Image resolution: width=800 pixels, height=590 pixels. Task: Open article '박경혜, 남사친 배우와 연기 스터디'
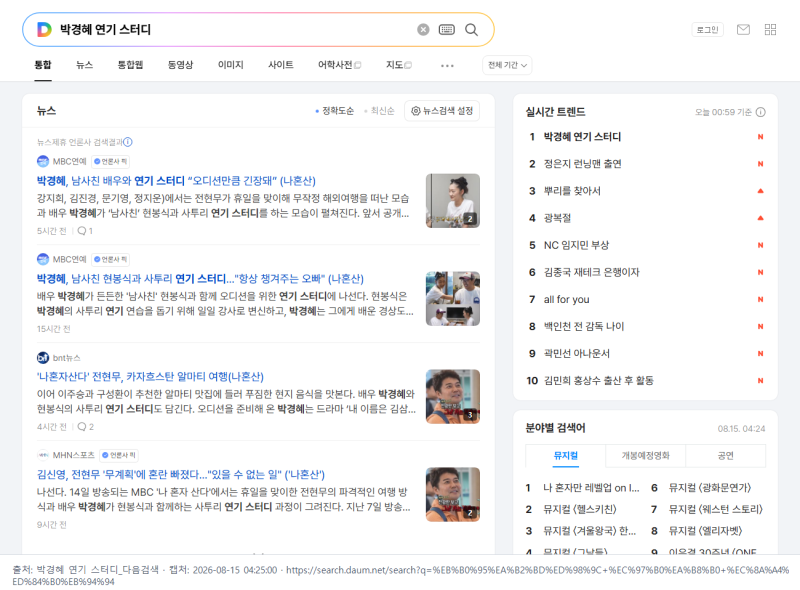(x=176, y=181)
